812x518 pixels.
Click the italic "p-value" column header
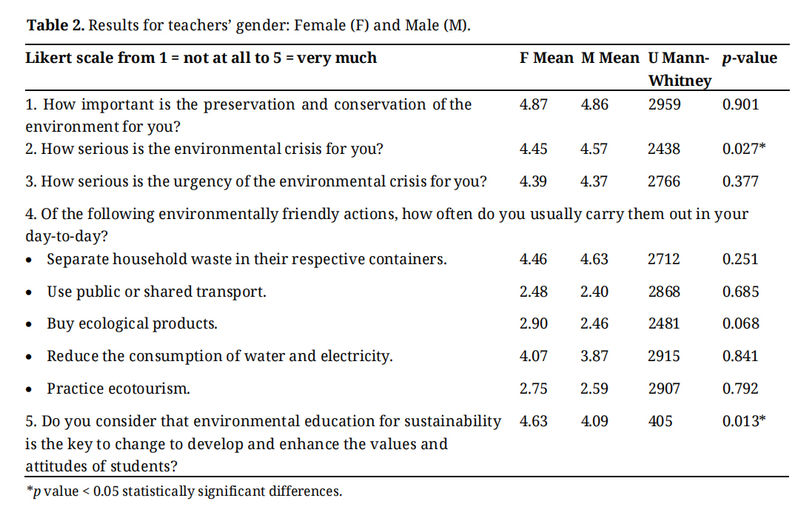click(749, 58)
